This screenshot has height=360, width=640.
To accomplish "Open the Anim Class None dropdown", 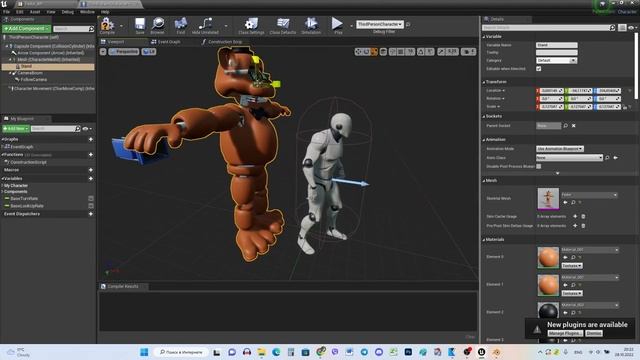I will (x=569, y=158).
